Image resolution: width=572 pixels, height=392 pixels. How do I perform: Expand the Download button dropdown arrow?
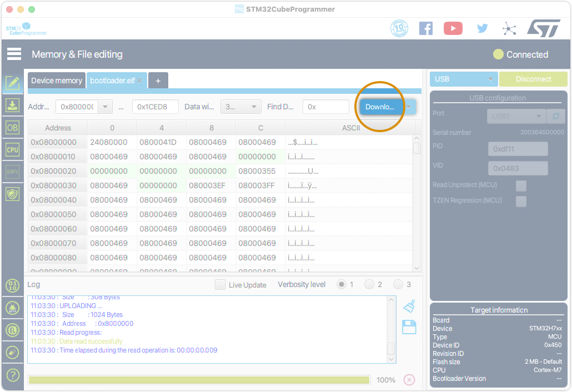(409, 107)
